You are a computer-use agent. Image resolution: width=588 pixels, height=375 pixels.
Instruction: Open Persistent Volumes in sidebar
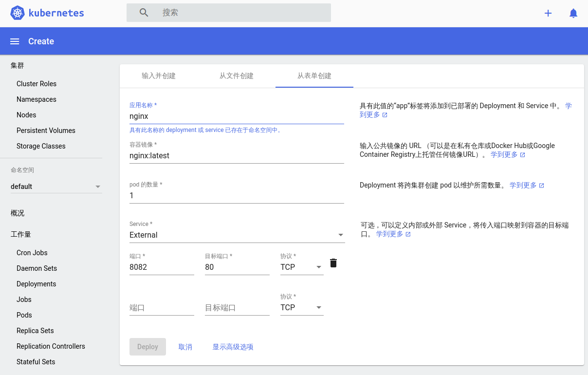[46, 131]
